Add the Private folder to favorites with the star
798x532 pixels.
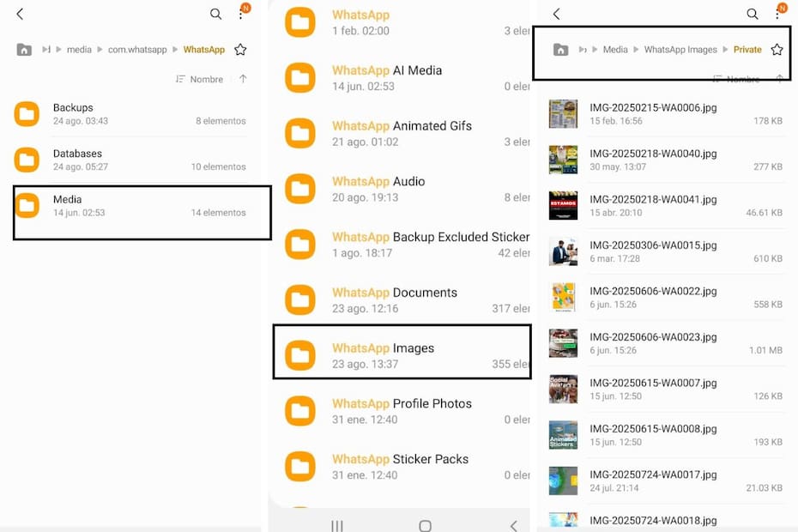[777, 50]
